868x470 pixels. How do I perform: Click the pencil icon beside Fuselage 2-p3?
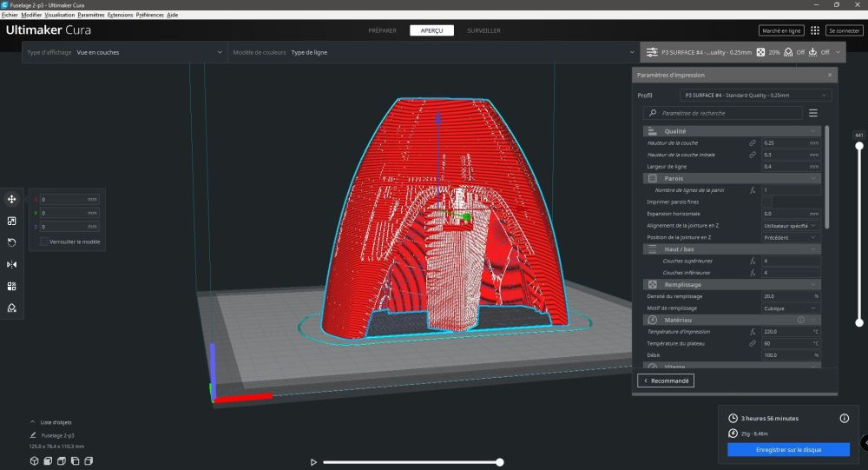[33, 435]
